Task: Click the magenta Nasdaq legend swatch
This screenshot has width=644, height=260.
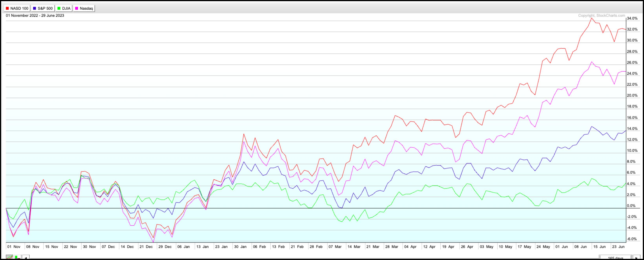Action: (77, 8)
